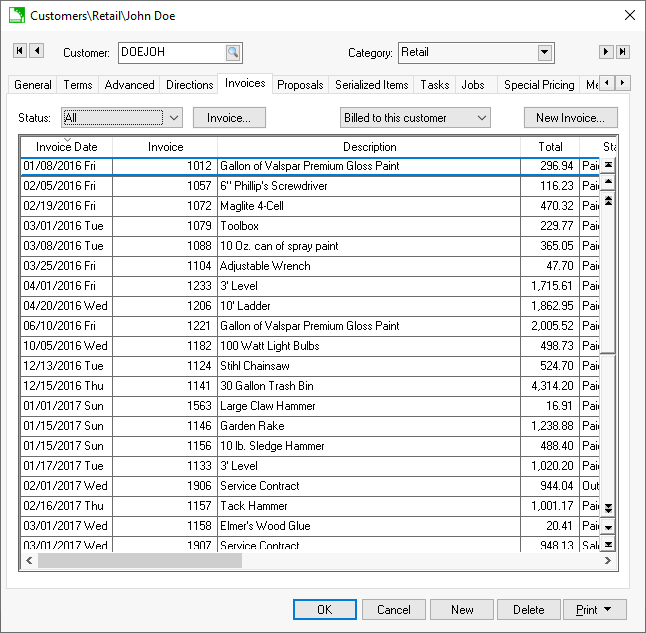Select invoice 1206 10' Ladder row

pos(300,306)
